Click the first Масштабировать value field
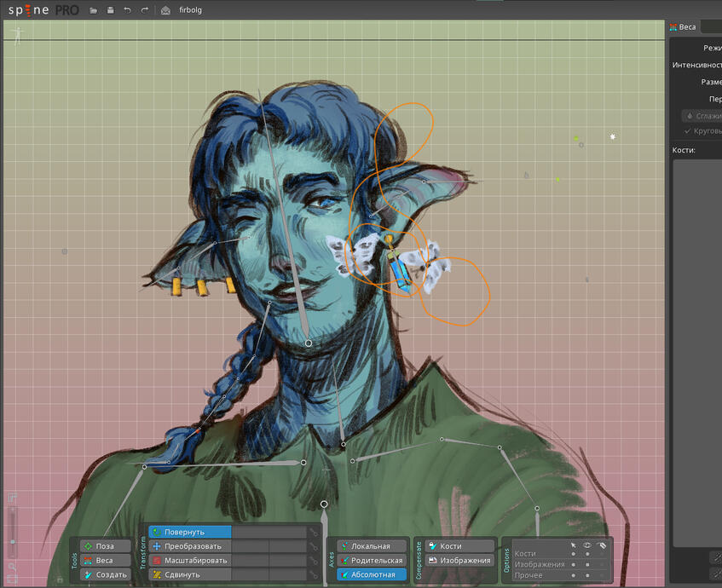Screen dimensions: 722x588 tap(250, 561)
